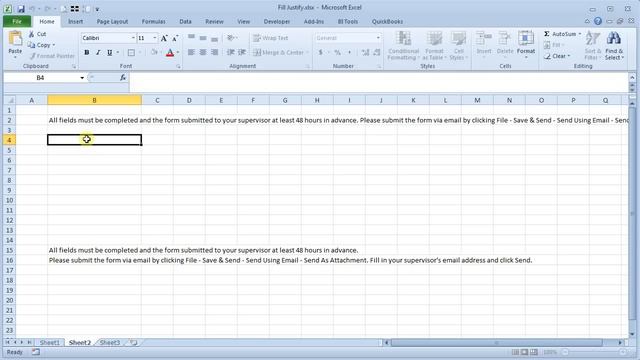
Task: Click the Sort & Filter icon
Action: coord(593,39)
